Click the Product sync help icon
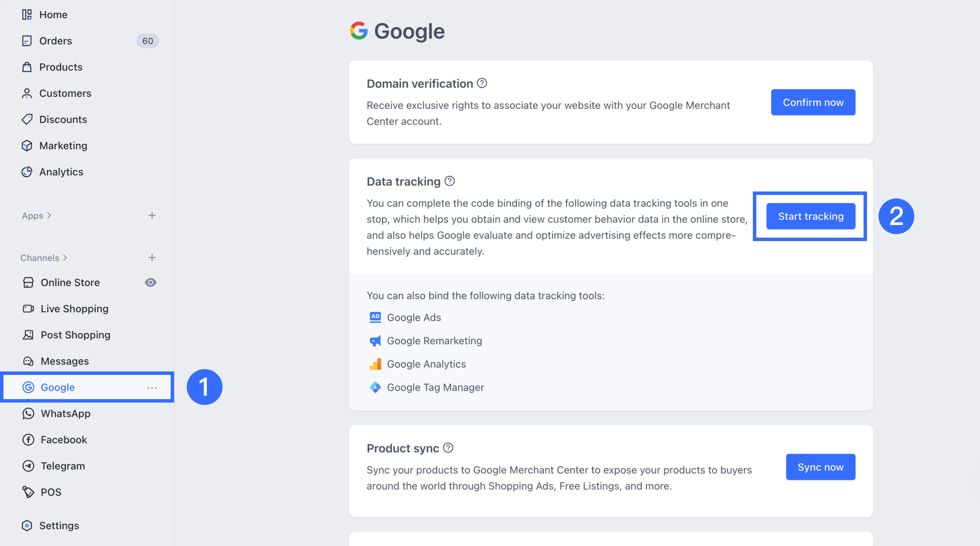The height and width of the screenshot is (546, 980). click(x=448, y=448)
